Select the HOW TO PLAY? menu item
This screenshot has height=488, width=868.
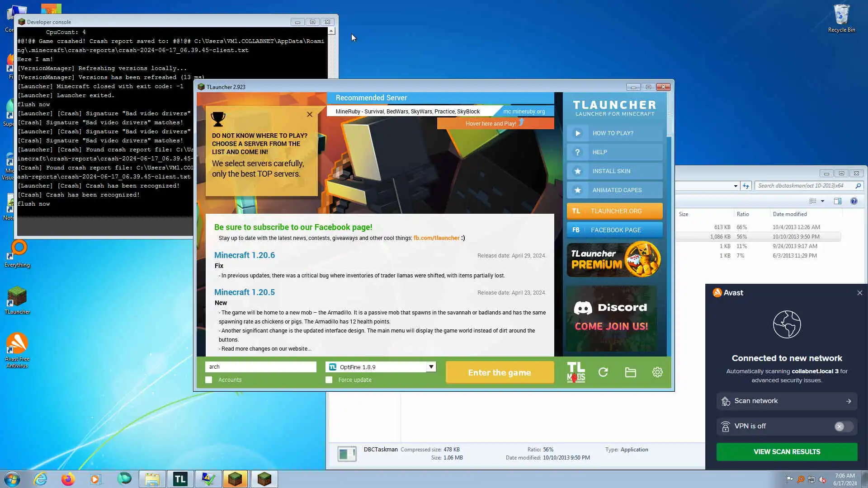point(614,133)
